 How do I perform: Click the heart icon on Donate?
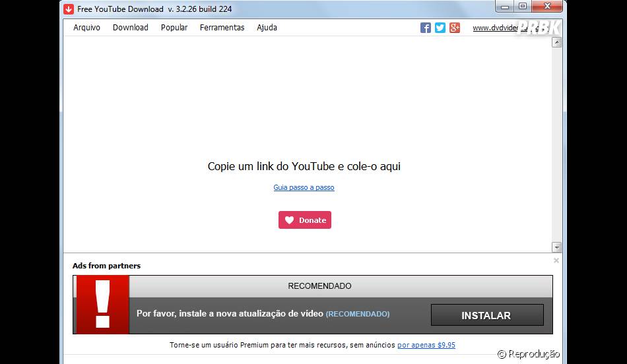[x=289, y=220]
